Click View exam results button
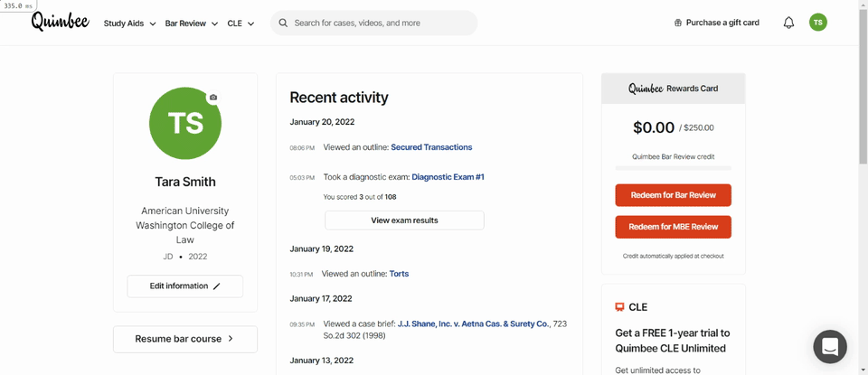 tap(404, 220)
